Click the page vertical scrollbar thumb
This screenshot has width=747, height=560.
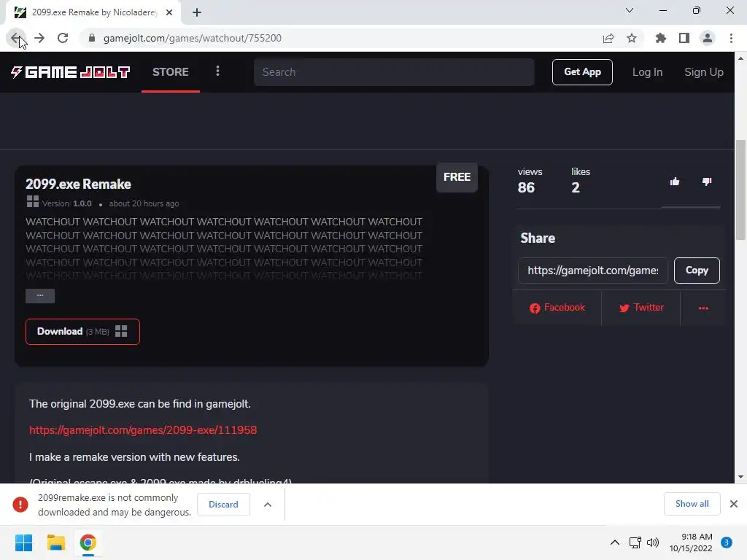(740, 190)
